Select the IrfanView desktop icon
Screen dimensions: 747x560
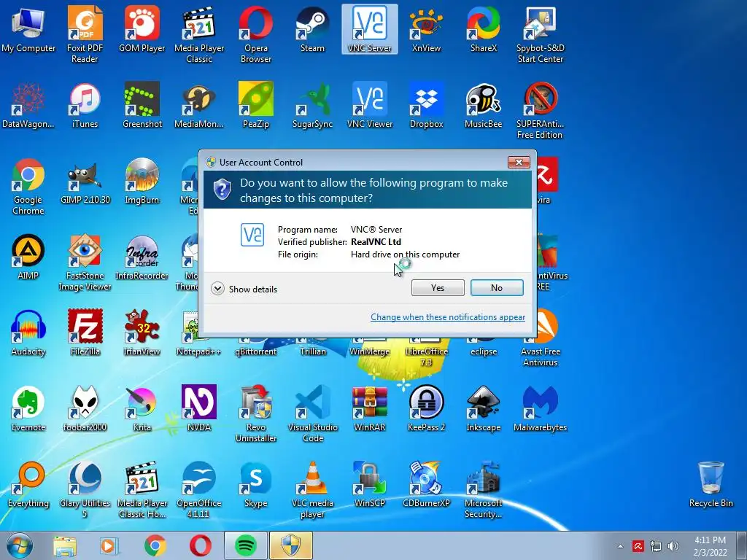pos(142,332)
